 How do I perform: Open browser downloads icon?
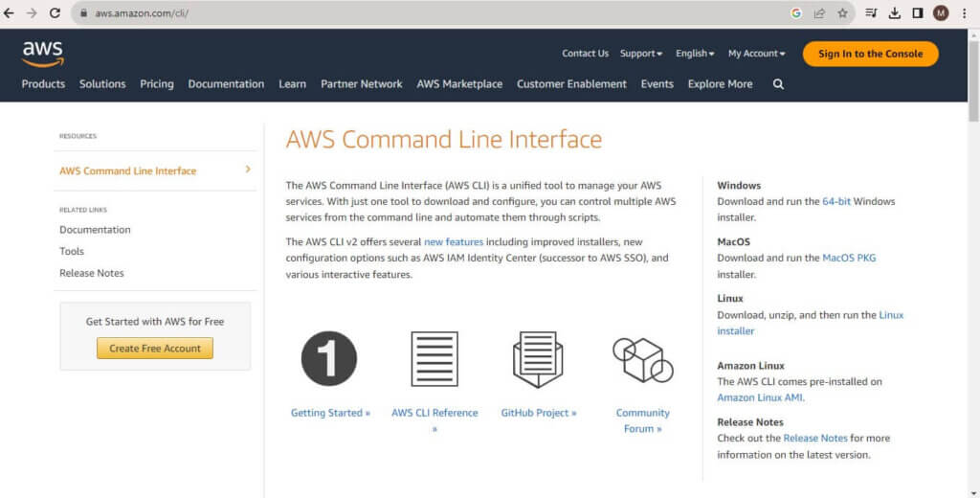(895, 13)
